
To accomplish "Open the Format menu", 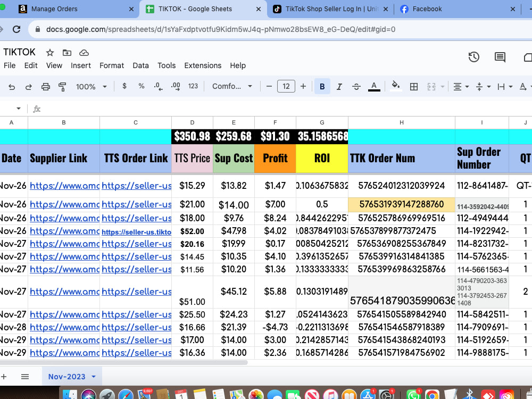I will (112, 65).
